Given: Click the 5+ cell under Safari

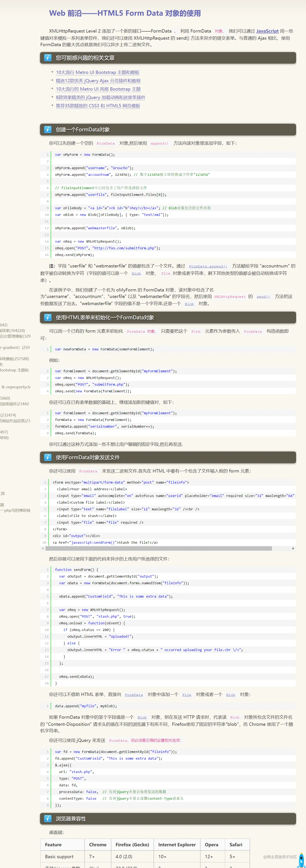Looking at the screenshot, I should [237, 856].
